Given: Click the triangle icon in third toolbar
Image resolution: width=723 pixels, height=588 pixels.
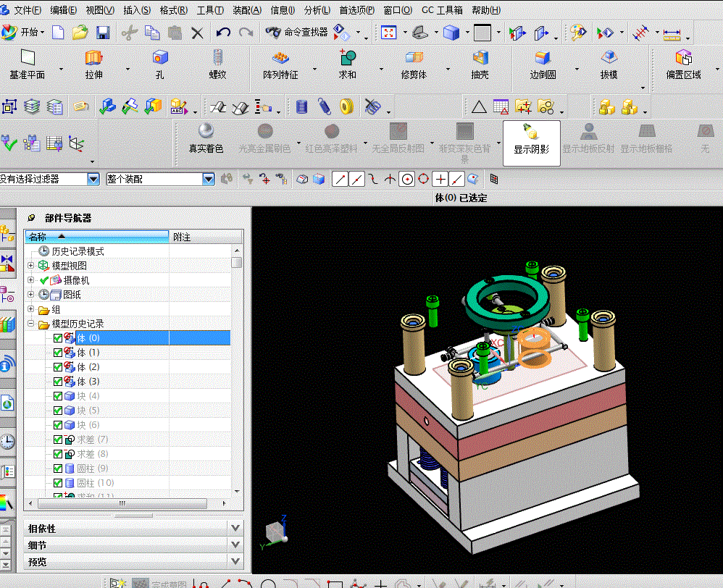Looking at the screenshot, I should click(479, 107).
